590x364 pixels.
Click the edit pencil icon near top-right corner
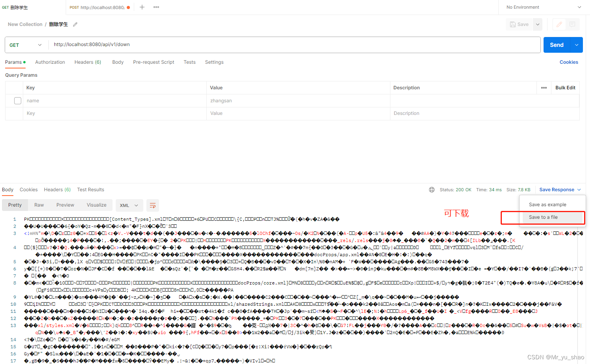point(559,24)
